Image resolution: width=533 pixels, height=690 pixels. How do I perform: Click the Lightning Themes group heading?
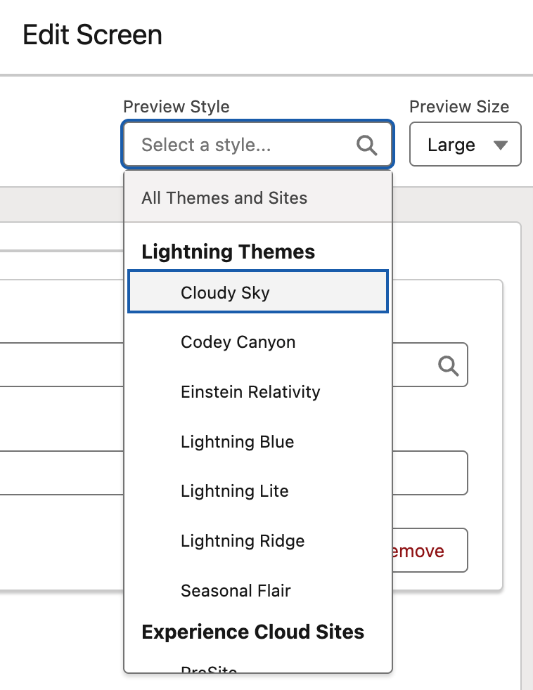click(228, 252)
